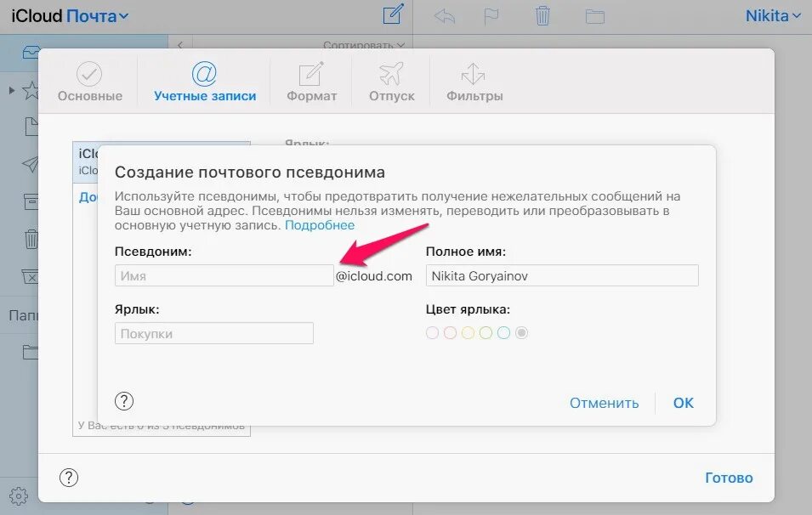812x515 pixels.
Task: Open the sidebar Drafts folder
Action: pyautogui.click(x=31, y=127)
